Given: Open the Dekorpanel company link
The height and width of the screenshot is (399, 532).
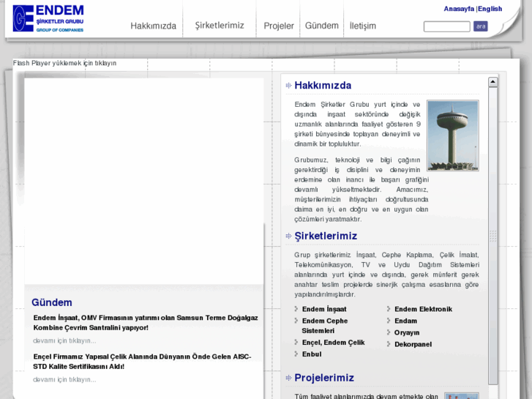Looking at the screenshot, I should tap(413, 344).
